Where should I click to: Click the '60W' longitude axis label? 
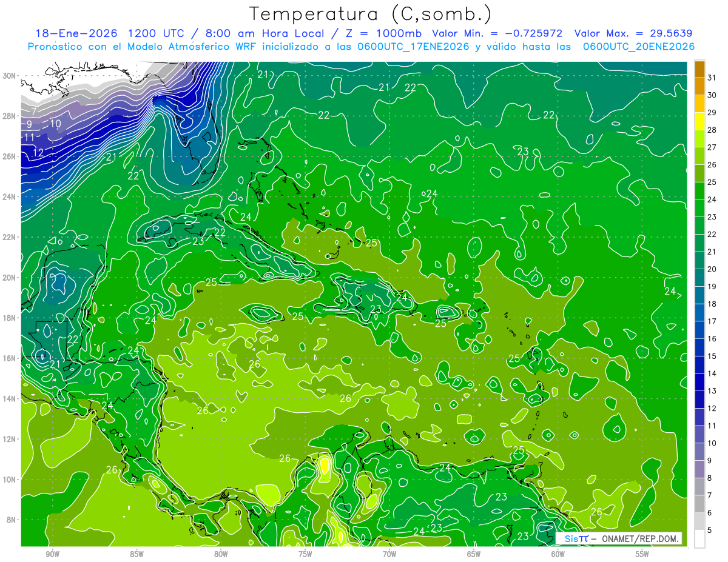[x=558, y=554]
